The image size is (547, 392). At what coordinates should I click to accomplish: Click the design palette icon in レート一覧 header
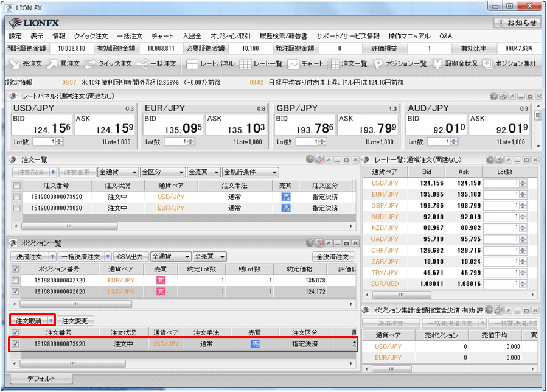click(500, 160)
